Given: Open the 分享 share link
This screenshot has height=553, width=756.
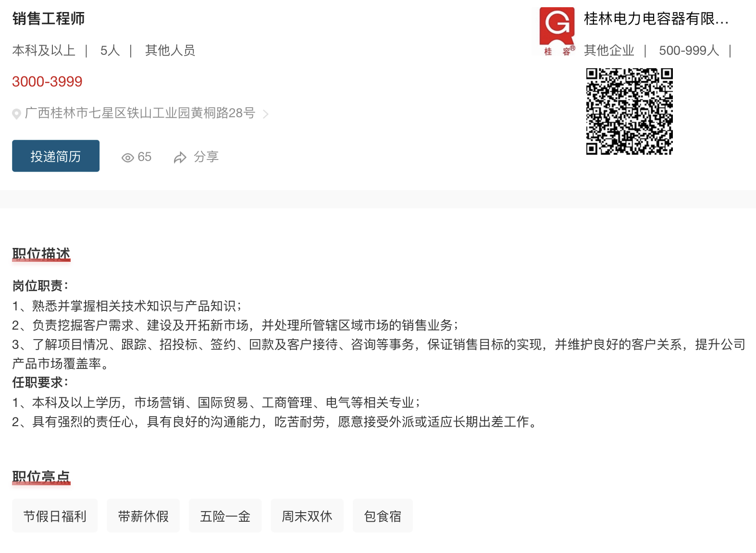Looking at the screenshot, I should coord(206,157).
